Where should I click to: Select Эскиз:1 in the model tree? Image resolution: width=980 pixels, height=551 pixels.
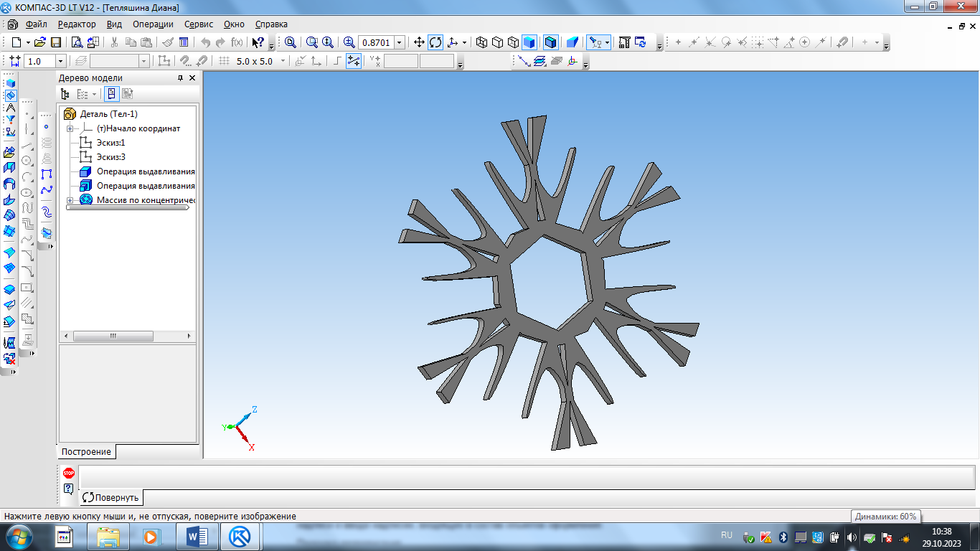click(110, 143)
